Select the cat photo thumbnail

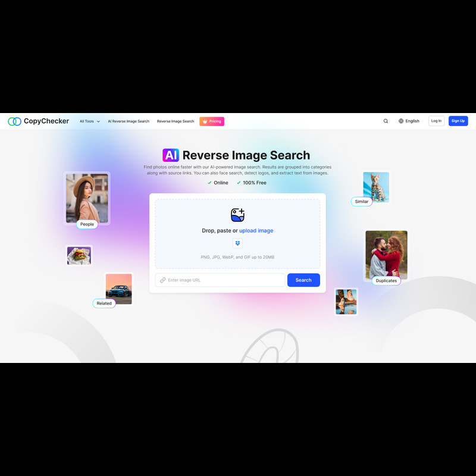click(376, 187)
